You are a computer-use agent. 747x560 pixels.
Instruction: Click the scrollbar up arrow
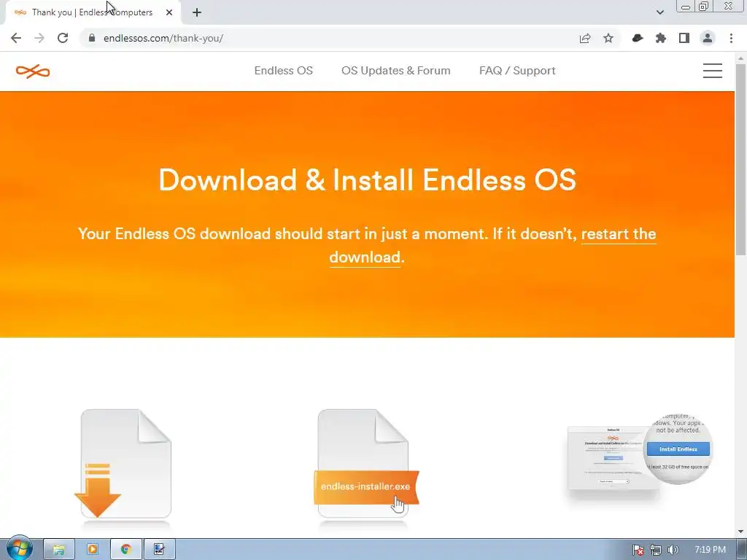click(740, 58)
